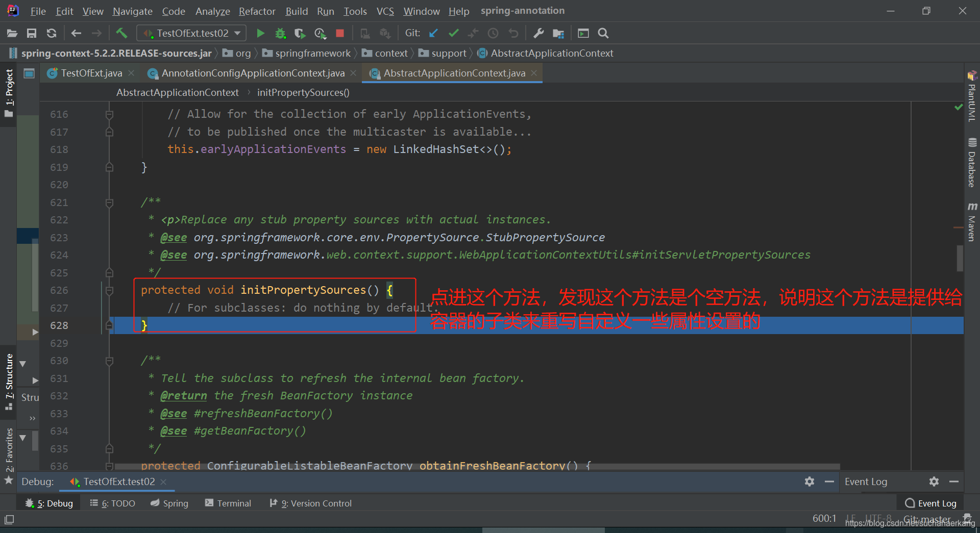Click the Synchronize refresh icon
The image size is (980, 533).
tap(52, 33)
